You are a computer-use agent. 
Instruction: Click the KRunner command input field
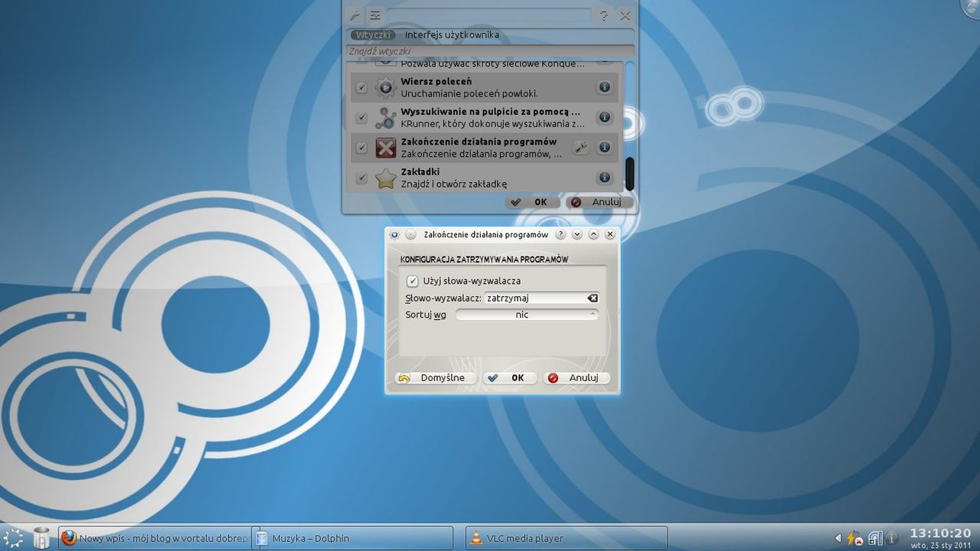488,15
